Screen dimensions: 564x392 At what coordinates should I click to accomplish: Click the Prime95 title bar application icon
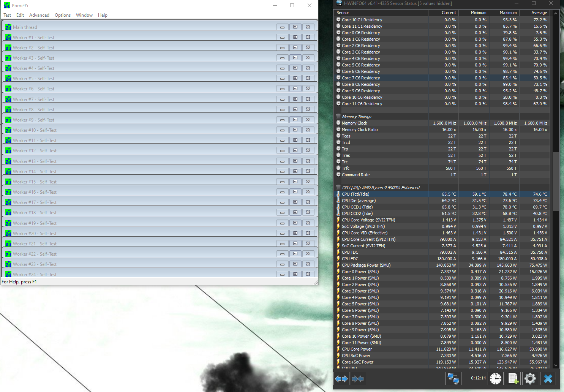(x=7, y=5)
